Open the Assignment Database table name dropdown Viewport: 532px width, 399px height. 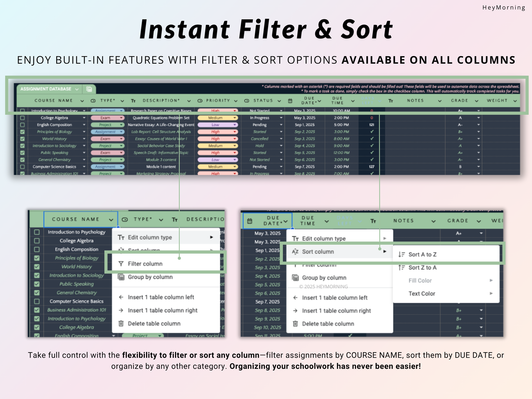pyautogui.click(x=77, y=89)
